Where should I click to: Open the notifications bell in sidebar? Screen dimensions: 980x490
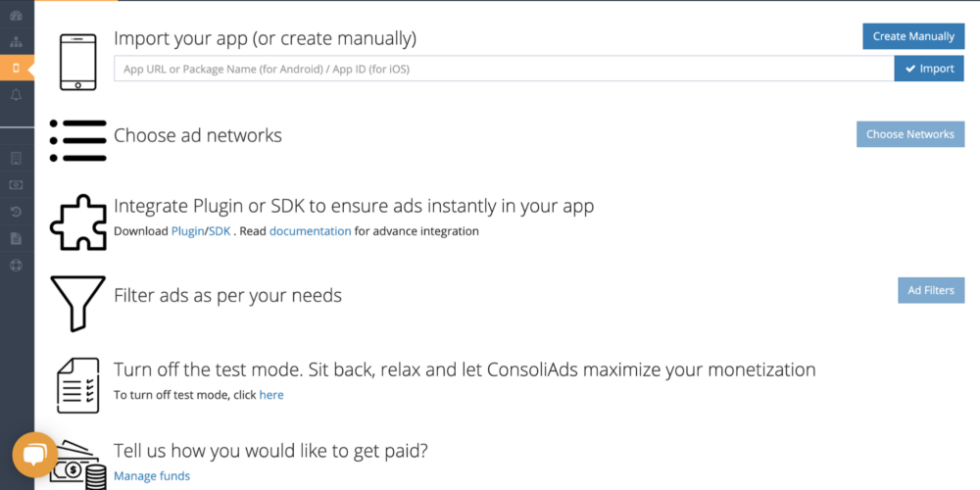pos(17,95)
